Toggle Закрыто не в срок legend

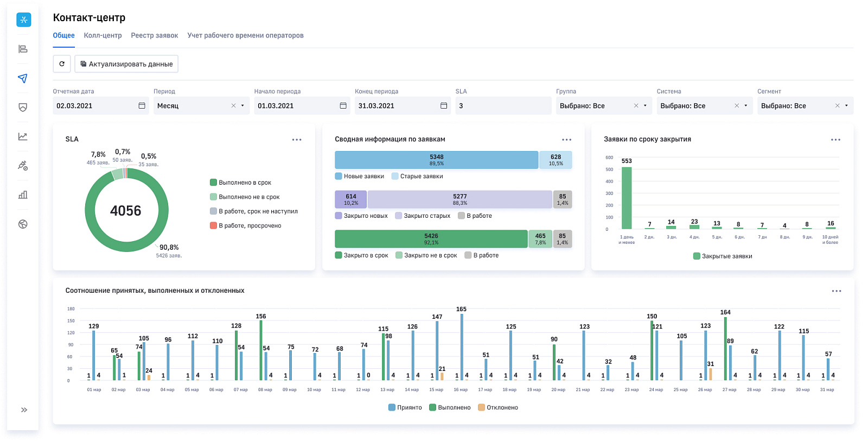(x=426, y=255)
